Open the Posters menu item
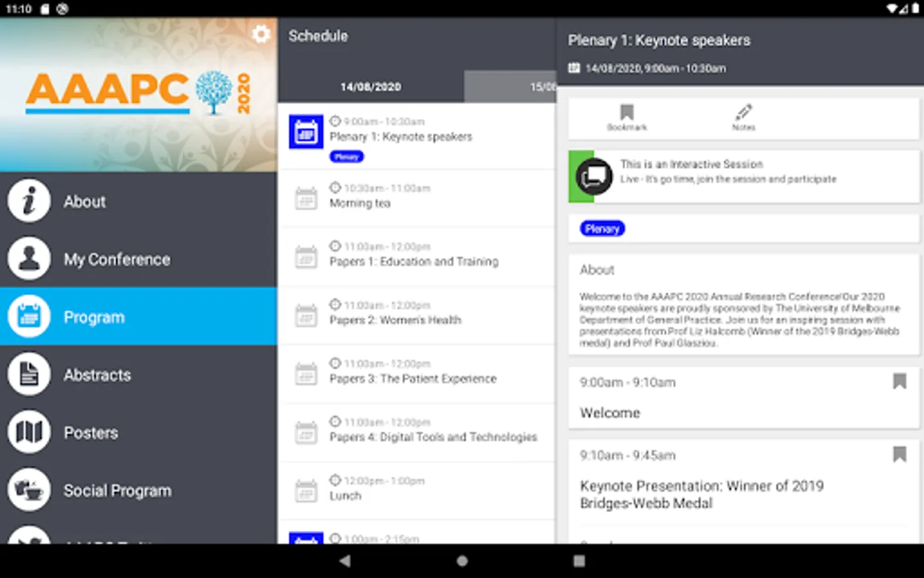 pyautogui.click(x=139, y=432)
